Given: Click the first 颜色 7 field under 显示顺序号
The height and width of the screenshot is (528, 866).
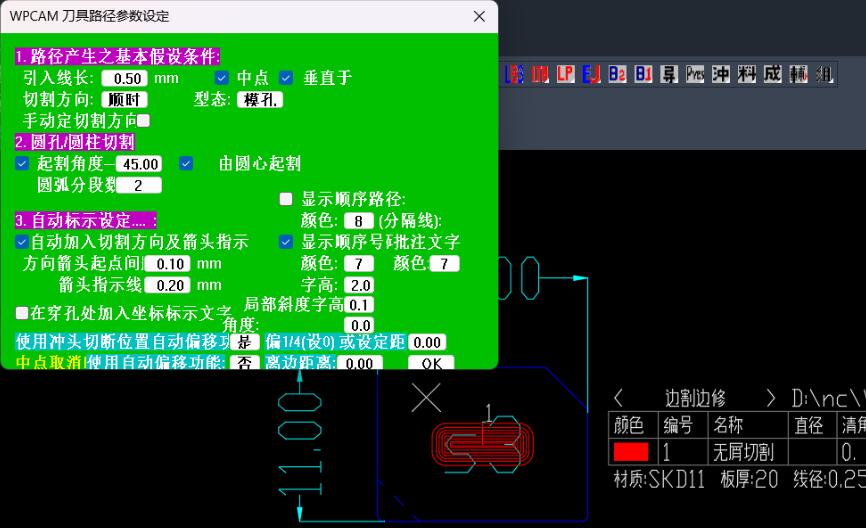Looking at the screenshot, I should tap(359, 263).
